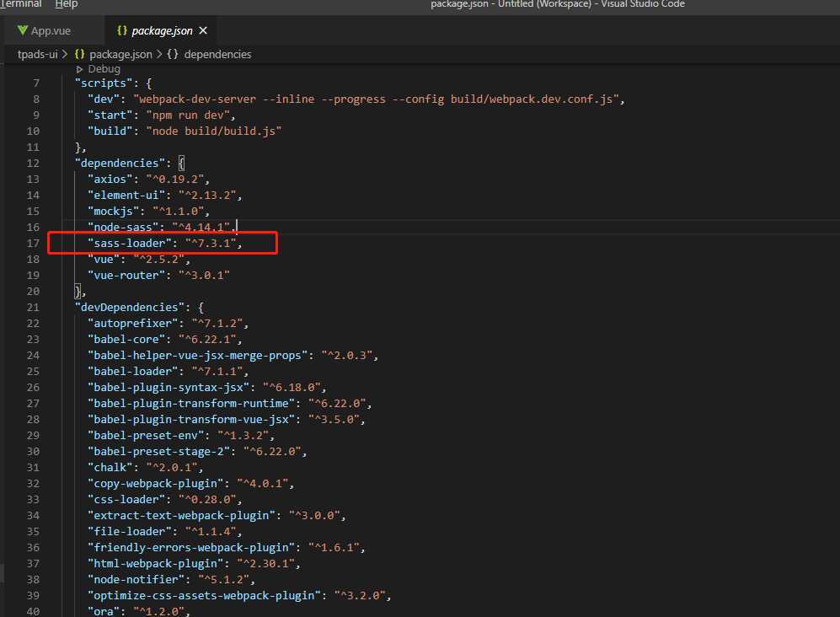
Task: Click the JSON braces icon on package.json tab
Action: [x=122, y=30]
